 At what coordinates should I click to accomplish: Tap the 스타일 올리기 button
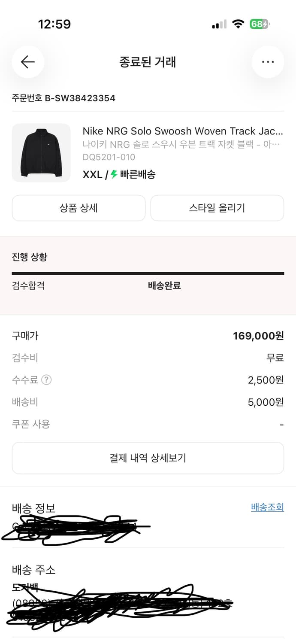click(x=217, y=208)
